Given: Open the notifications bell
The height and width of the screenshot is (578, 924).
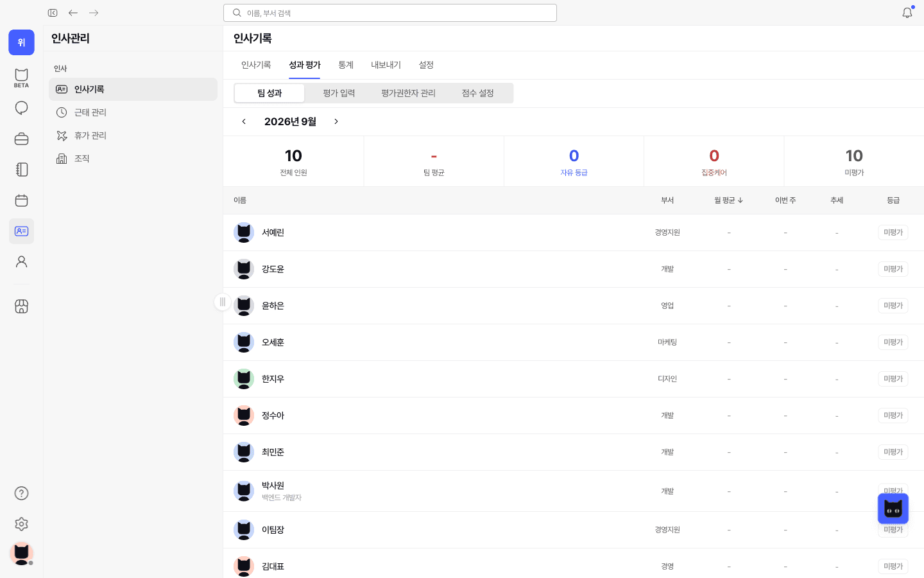Looking at the screenshot, I should coord(907,13).
